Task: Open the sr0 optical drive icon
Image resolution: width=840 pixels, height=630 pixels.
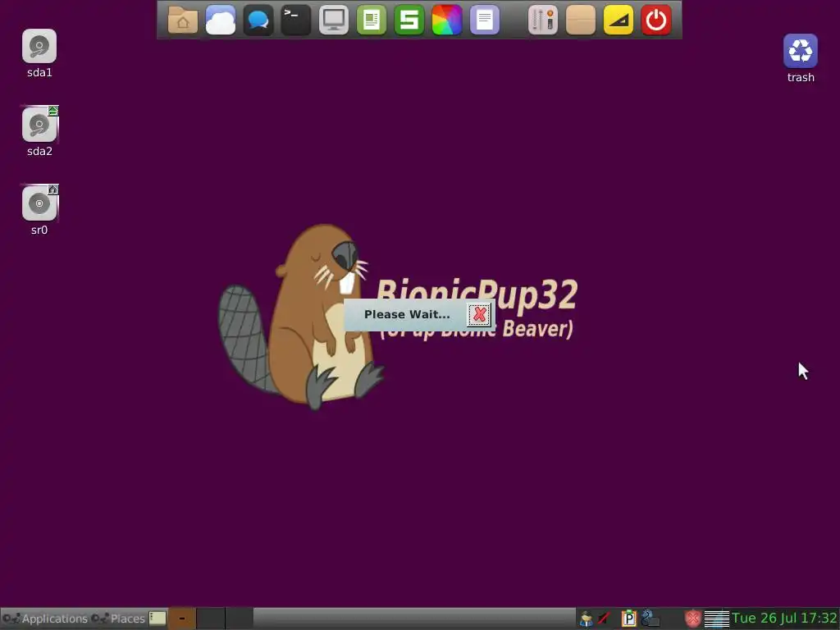Action: pyautogui.click(x=39, y=203)
